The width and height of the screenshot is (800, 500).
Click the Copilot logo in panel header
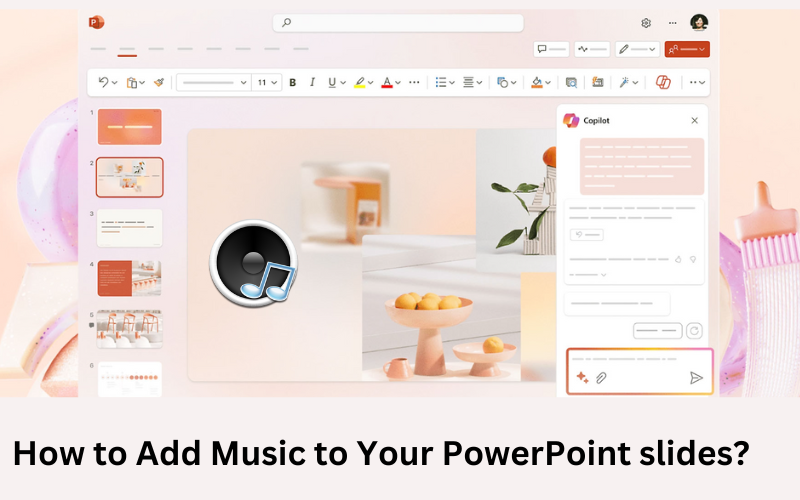tap(571, 120)
